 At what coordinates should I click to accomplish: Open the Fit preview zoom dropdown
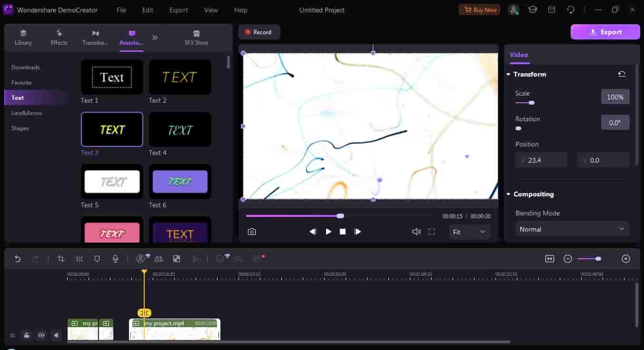pos(469,232)
